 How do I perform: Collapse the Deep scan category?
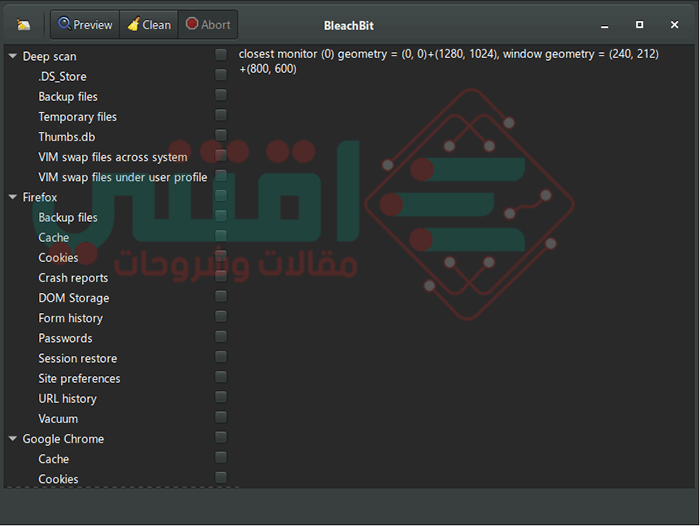pyautogui.click(x=13, y=56)
